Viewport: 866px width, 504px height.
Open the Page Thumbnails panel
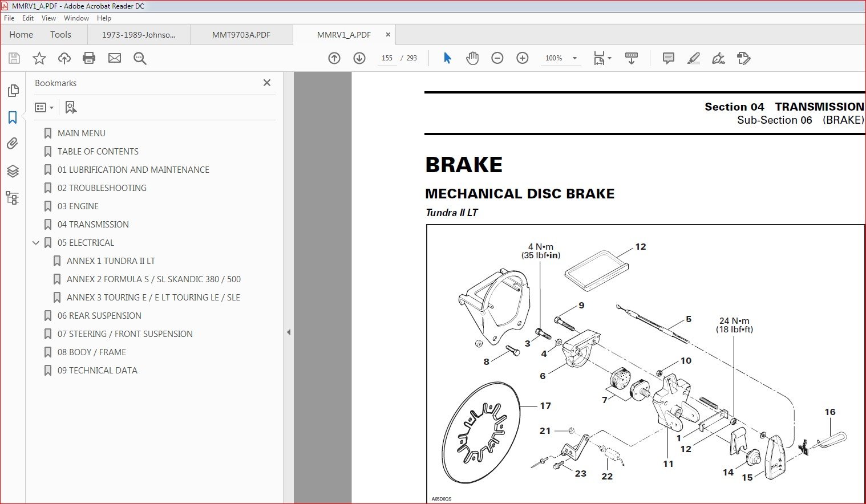point(13,91)
